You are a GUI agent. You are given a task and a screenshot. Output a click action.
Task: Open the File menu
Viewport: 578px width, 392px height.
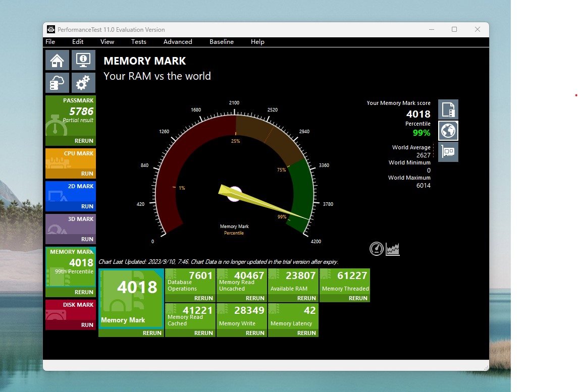(x=50, y=42)
